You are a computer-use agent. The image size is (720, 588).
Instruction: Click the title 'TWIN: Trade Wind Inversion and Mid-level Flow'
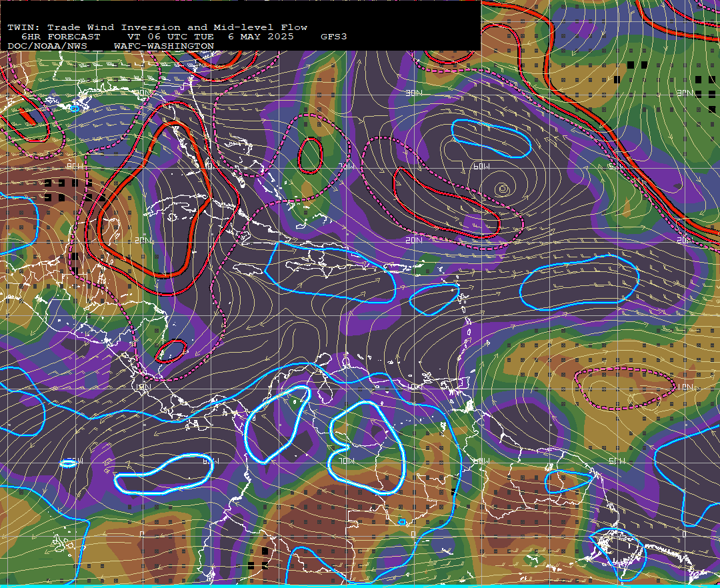[x=157, y=27]
